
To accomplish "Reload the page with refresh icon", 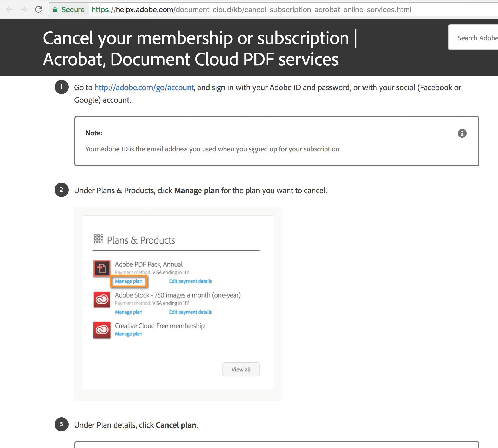I will coord(39,10).
